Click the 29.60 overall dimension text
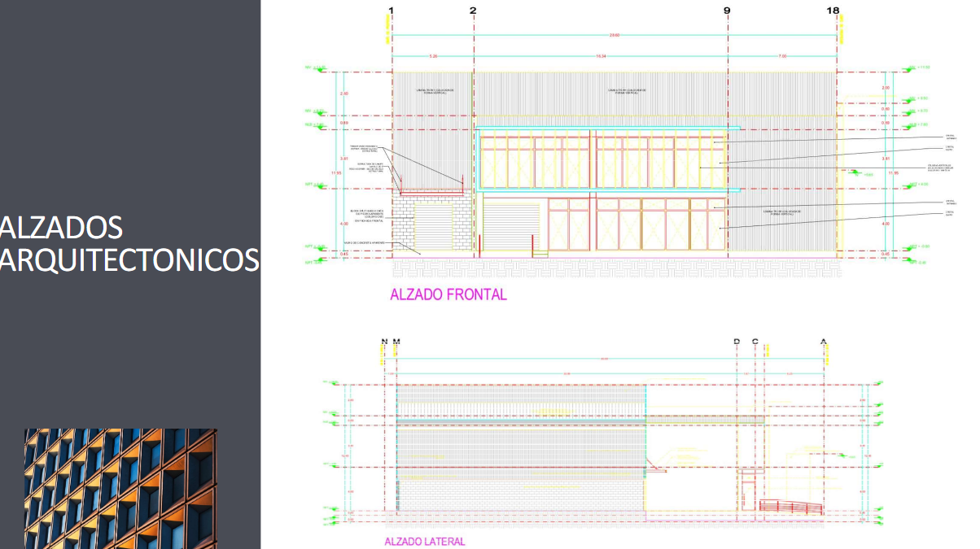The width and height of the screenshot is (980, 549). 615,35
